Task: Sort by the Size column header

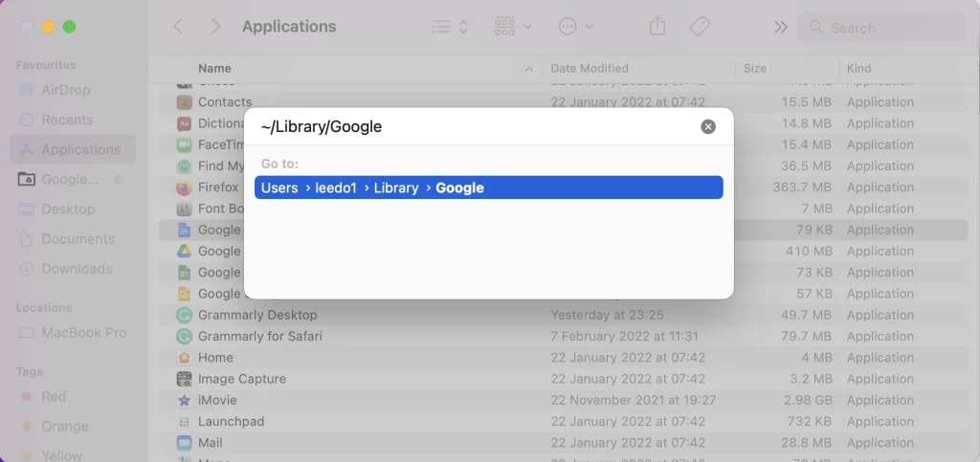Action: click(754, 69)
